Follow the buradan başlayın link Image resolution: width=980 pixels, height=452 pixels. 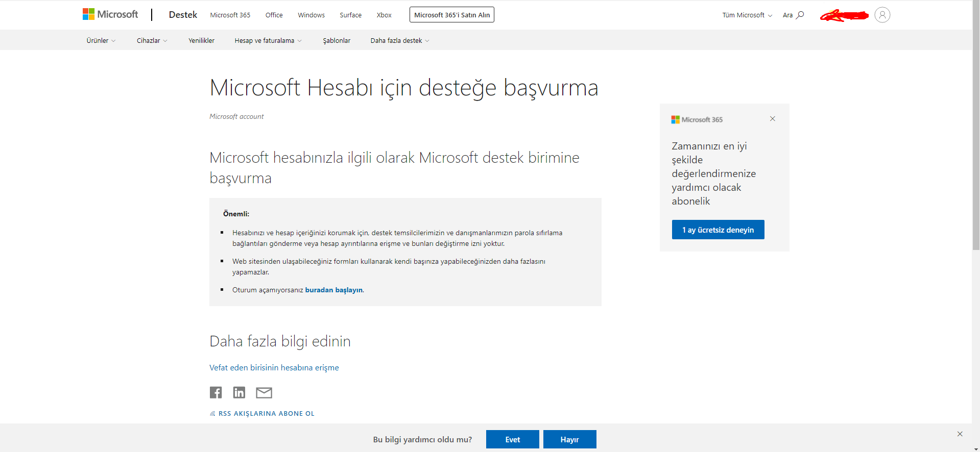[334, 290]
